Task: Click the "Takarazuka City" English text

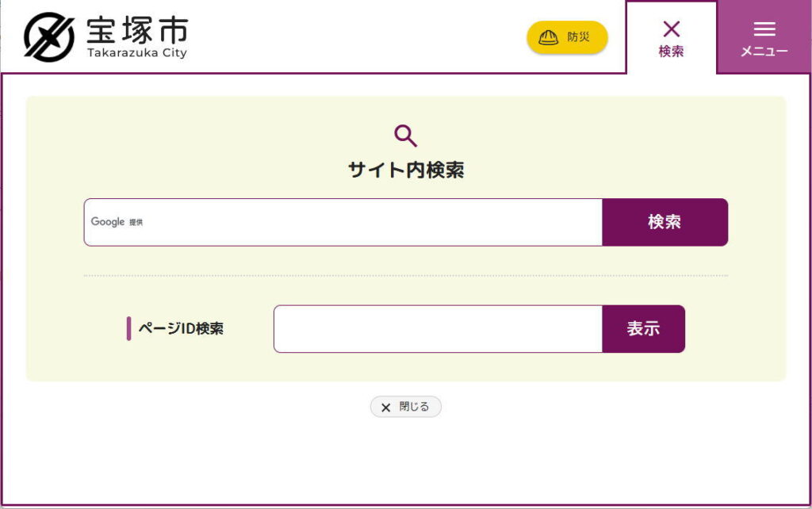Action: (x=137, y=53)
